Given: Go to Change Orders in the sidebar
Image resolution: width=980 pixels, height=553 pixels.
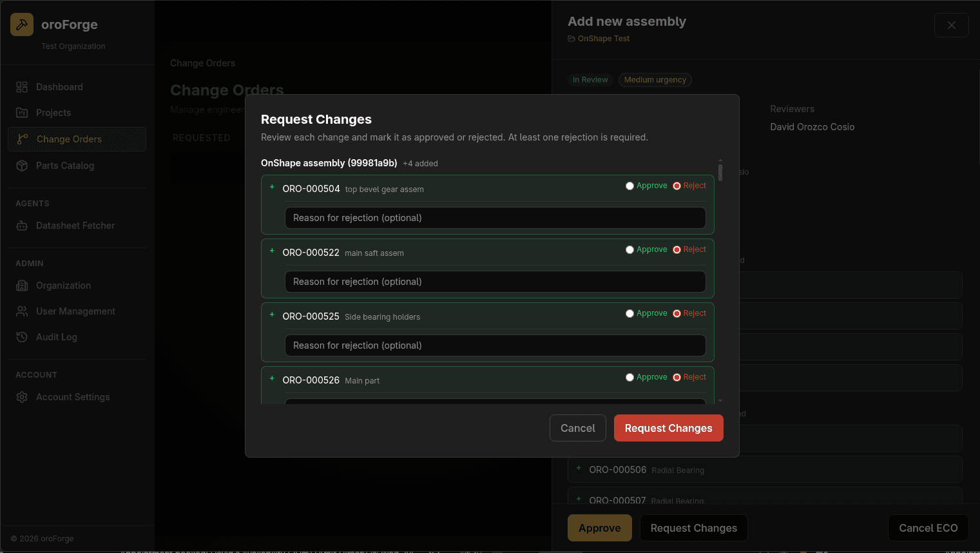Looking at the screenshot, I should coord(77,139).
